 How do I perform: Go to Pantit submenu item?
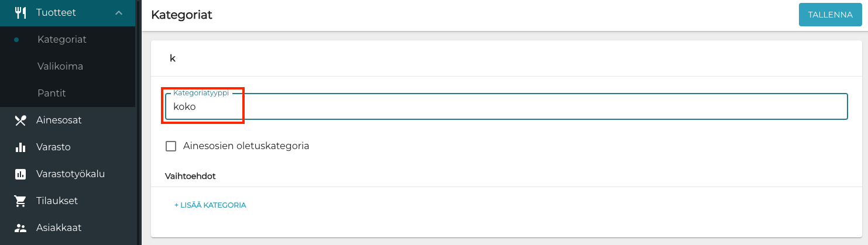click(52, 94)
